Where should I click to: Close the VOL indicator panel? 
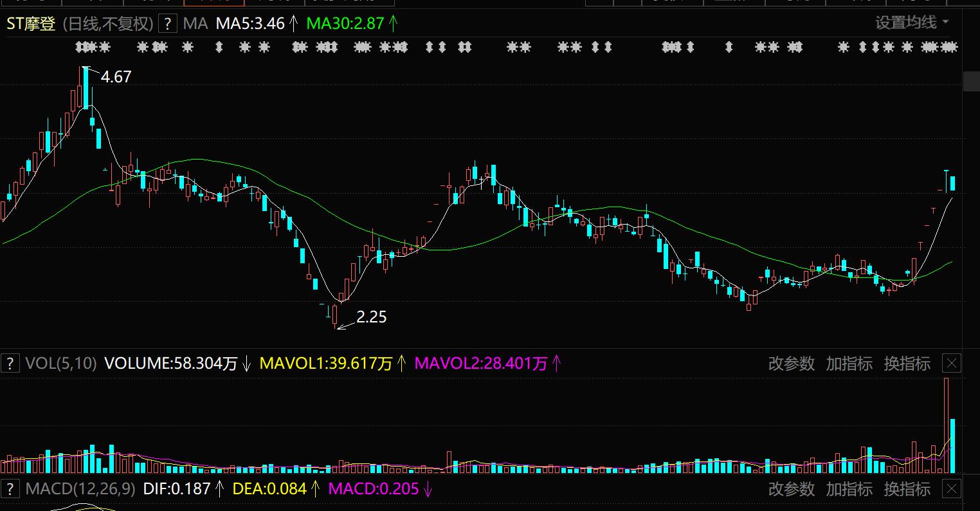[952, 364]
